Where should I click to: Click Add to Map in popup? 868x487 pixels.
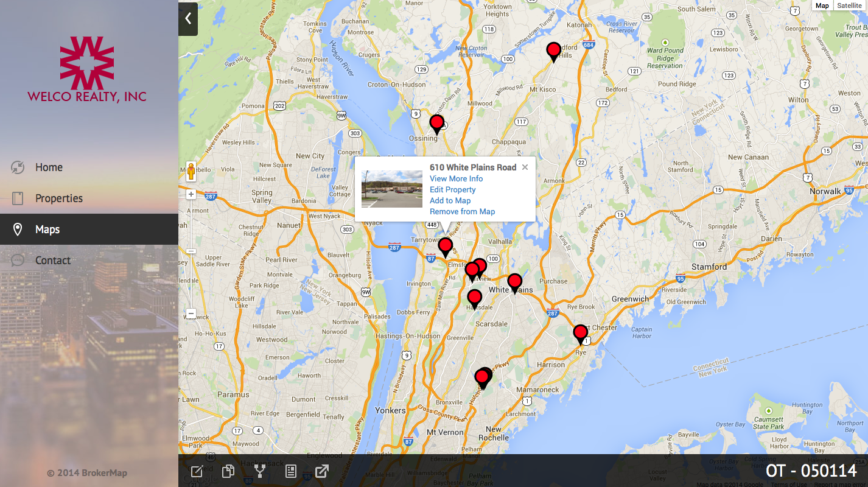pos(450,201)
